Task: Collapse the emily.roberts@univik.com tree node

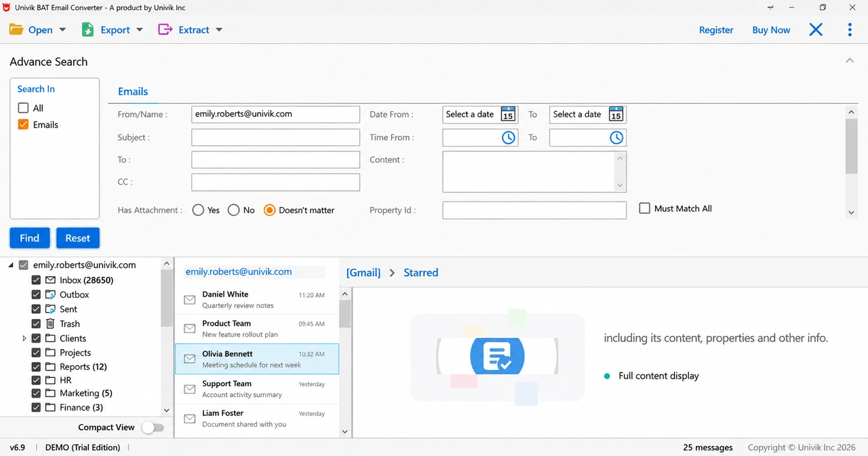Action: coord(12,266)
